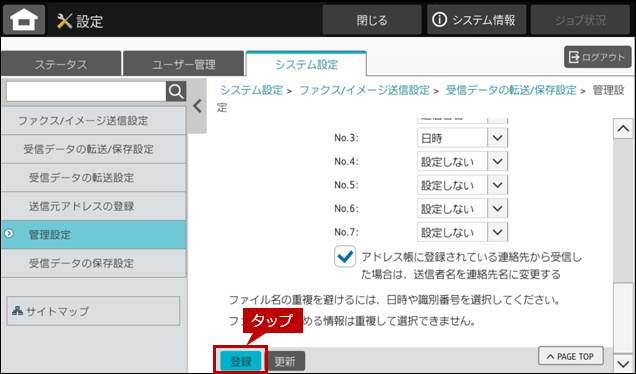
Task: Open the No.4 設定しない dropdown
Action: (x=462, y=161)
